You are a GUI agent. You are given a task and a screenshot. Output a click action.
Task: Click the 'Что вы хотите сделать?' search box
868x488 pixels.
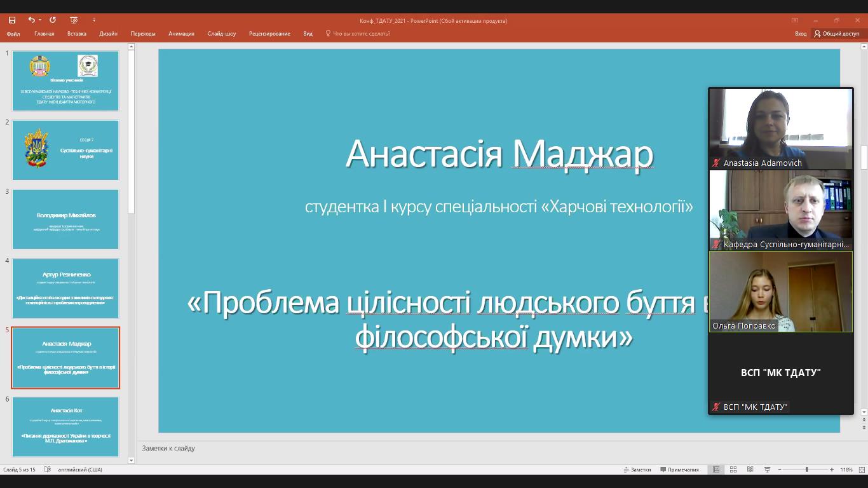[x=358, y=34]
